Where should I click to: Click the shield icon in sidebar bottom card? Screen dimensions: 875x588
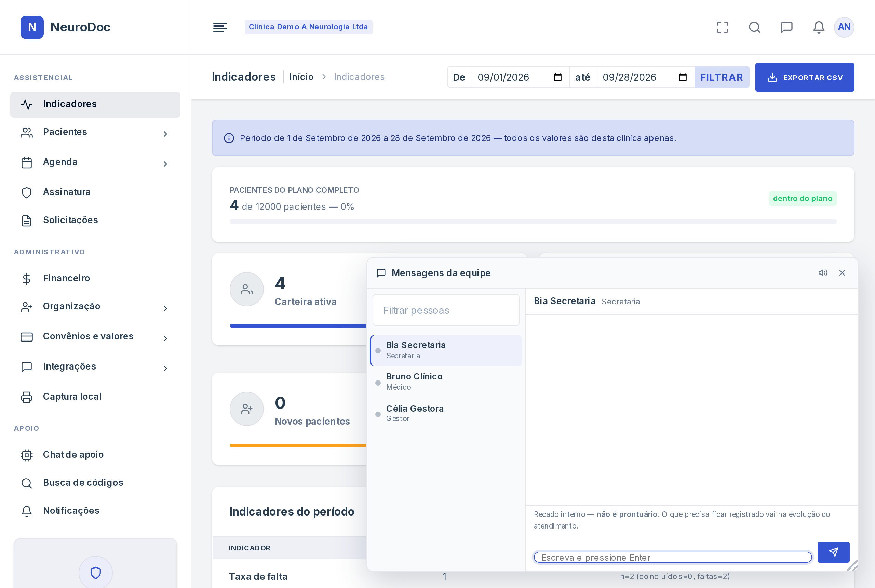96,573
